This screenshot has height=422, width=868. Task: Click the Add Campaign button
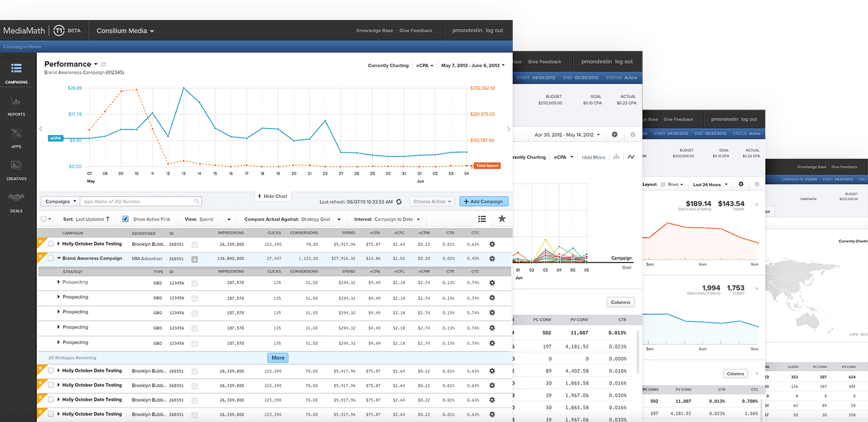tap(484, 201)
